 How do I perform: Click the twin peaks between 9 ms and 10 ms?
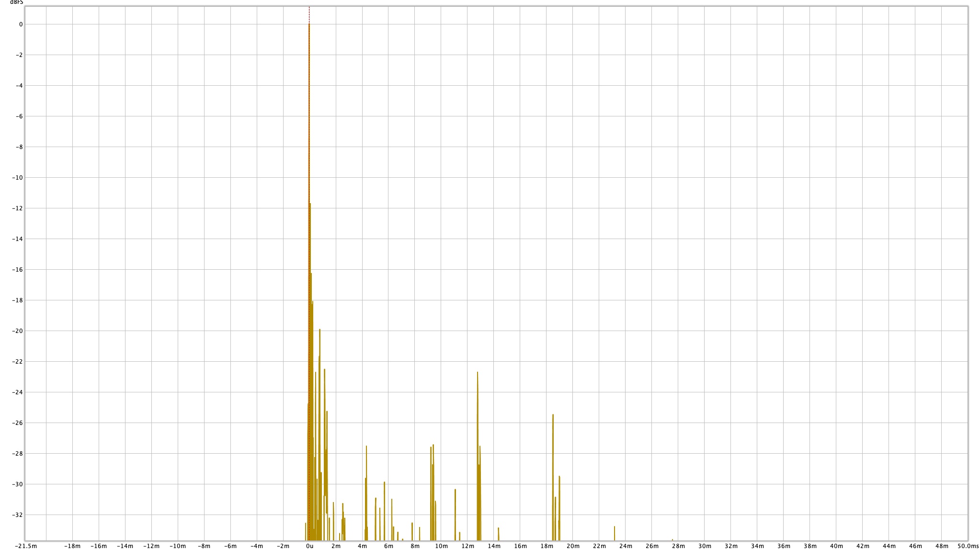[x=432, y=447]
